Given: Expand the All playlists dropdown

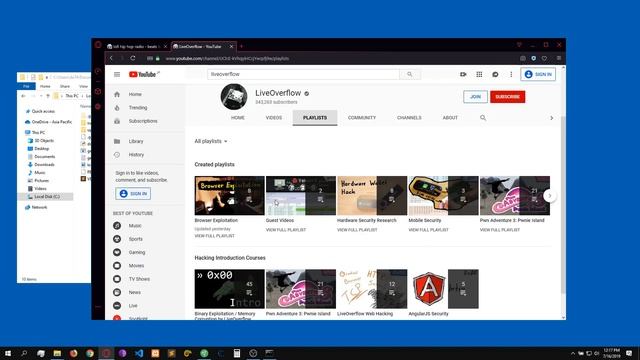Looking at the screenshot, I should (x=211, y=141).
